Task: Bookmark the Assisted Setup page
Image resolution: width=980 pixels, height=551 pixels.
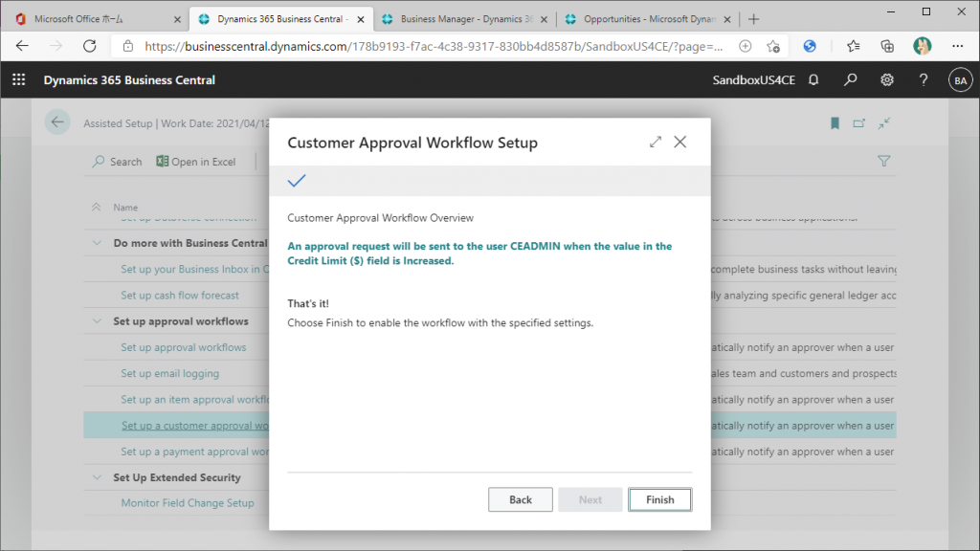Action: 835,123
